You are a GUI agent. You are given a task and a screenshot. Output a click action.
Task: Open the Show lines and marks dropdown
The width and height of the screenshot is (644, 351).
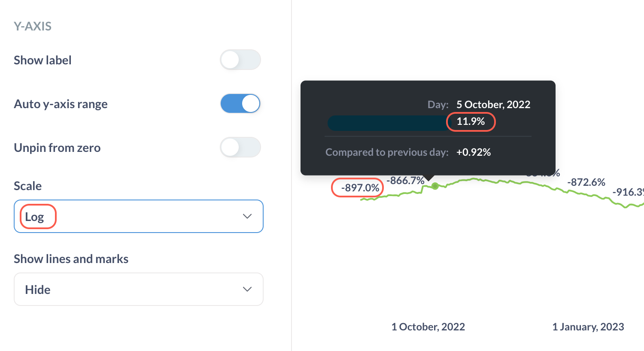(138, 289)
